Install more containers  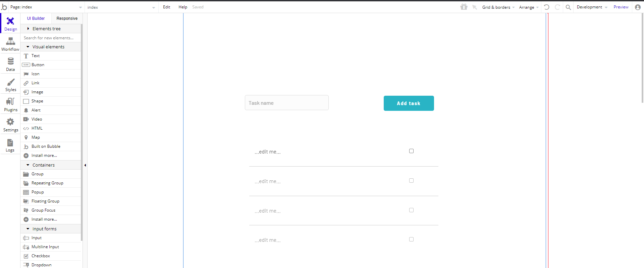[51, 219]
